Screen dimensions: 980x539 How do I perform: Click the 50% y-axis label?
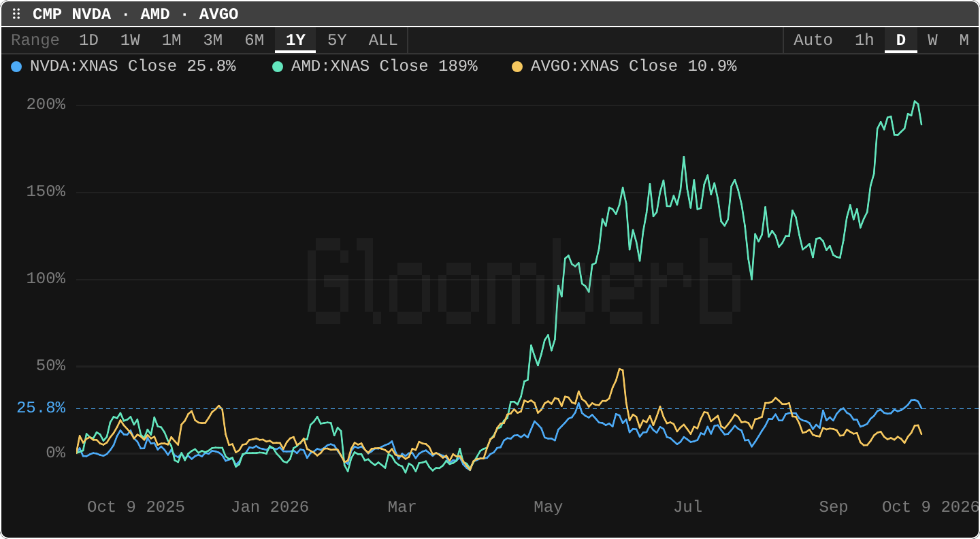coord(51,366)
